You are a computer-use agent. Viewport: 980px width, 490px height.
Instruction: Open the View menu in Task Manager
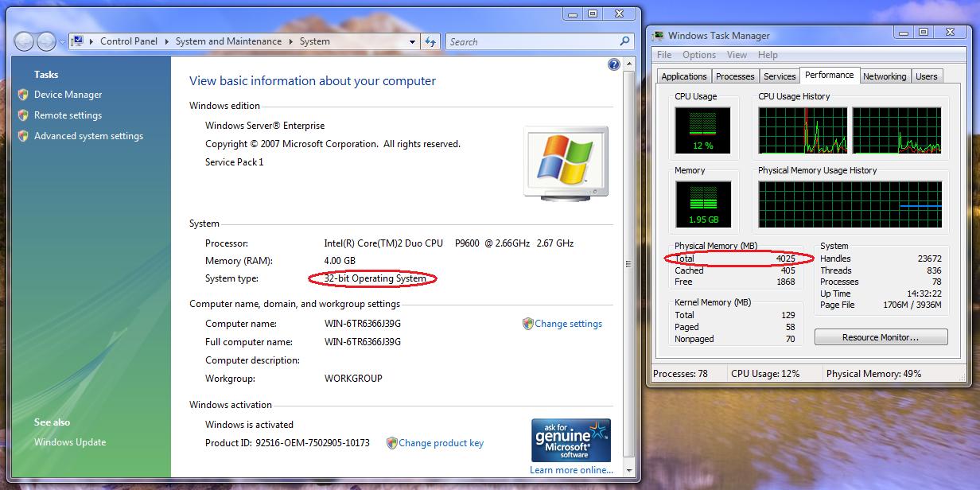[737, 55]
